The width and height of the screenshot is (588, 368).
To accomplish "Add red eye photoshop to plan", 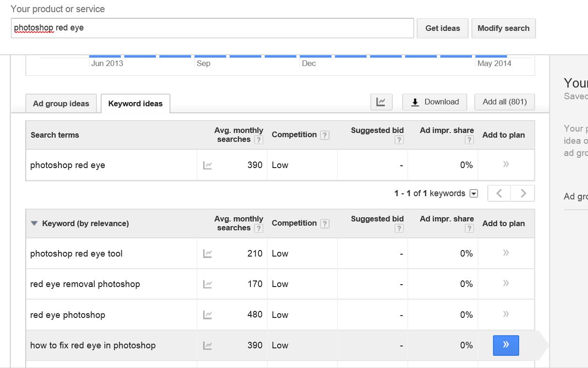I will pyautogui.click(x=506, y=314).
